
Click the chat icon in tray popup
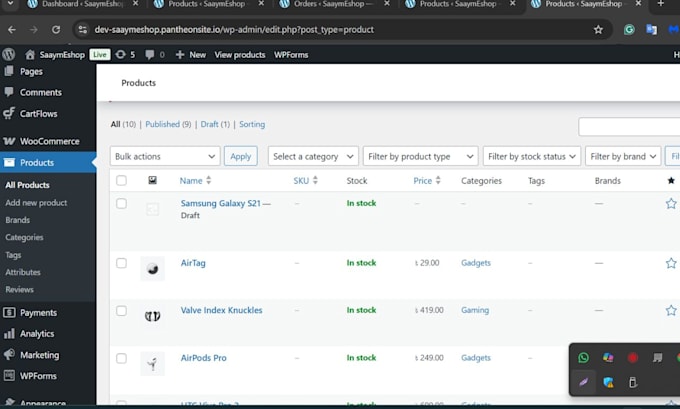coord(657,358)
